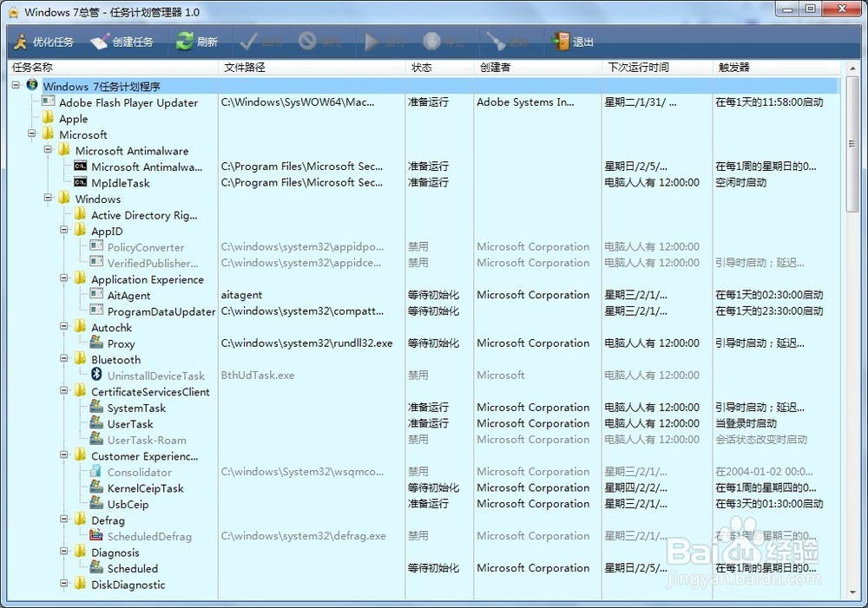The height and width of the screenshot is (608, 868).
Task: Select the UserTask row
Action: point(130,424)
